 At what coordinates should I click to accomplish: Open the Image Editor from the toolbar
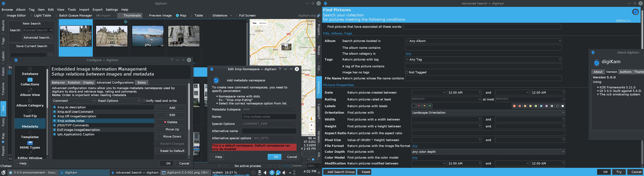point(14,15)
